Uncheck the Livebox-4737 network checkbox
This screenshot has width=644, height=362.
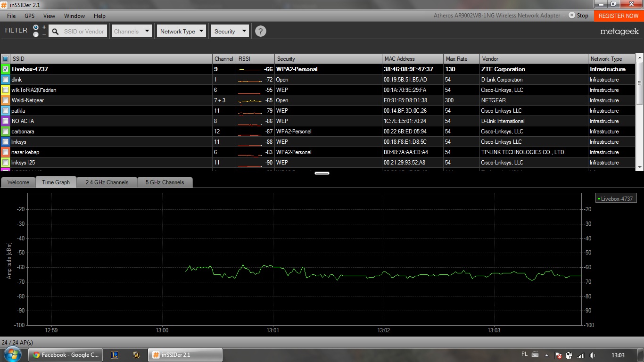coord(5,69)
